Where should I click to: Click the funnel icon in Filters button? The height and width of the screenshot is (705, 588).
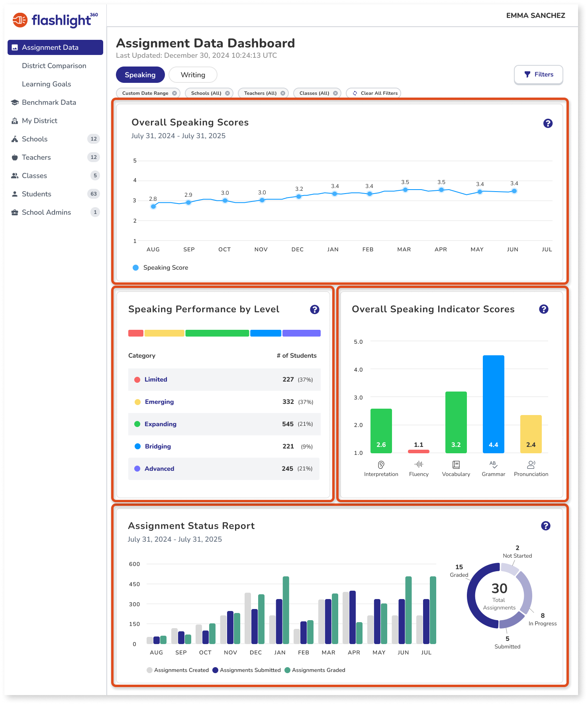click(x=527, y=74)
